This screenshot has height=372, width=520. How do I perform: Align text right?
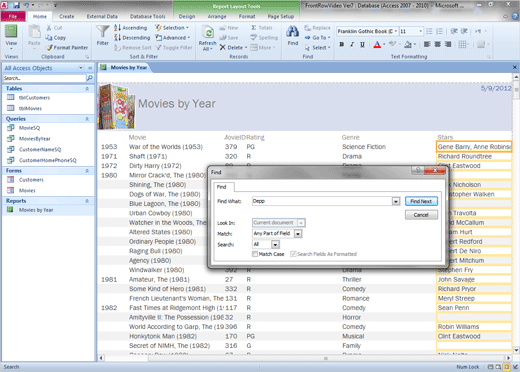point(448,44)
